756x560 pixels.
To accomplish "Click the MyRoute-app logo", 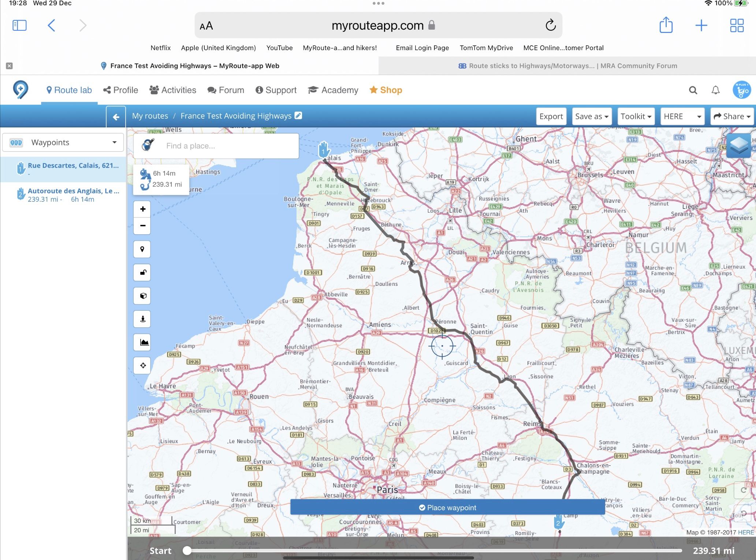I will (x=21, y=90).
